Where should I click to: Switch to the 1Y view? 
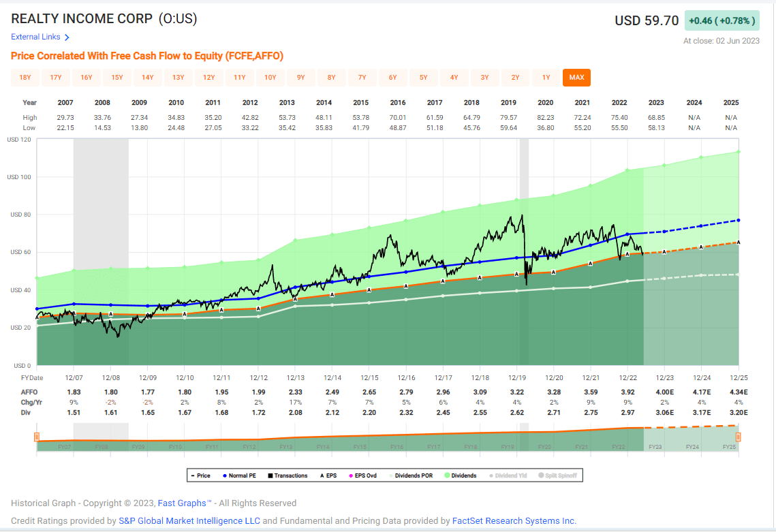(x=546, y=78)
